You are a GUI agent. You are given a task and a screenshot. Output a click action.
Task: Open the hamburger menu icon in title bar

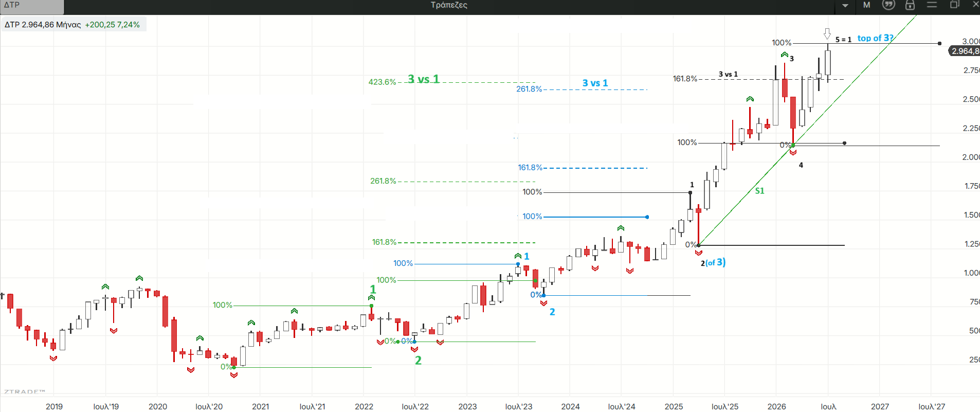pyautogui.click(x=932, y=5)
